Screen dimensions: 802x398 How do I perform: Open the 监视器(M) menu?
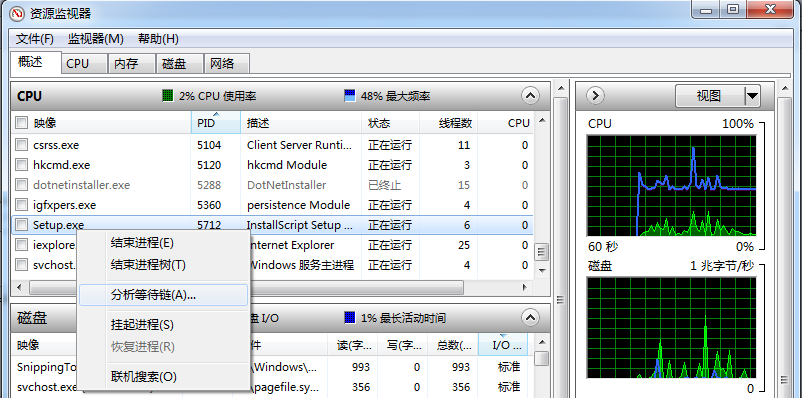pos(96,39)
